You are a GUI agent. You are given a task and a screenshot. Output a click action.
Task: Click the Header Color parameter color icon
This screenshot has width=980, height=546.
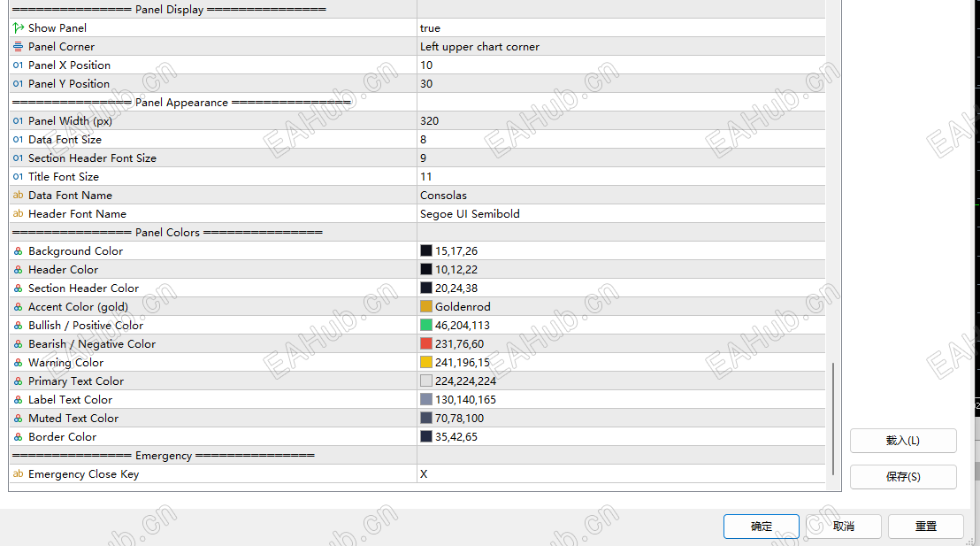click(x=18, y=270)
